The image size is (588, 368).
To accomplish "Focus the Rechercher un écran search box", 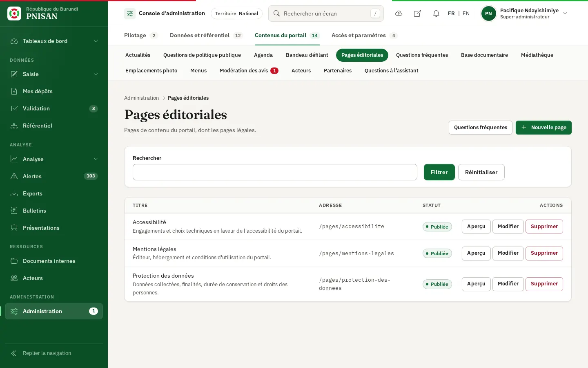I will [326, 13].
